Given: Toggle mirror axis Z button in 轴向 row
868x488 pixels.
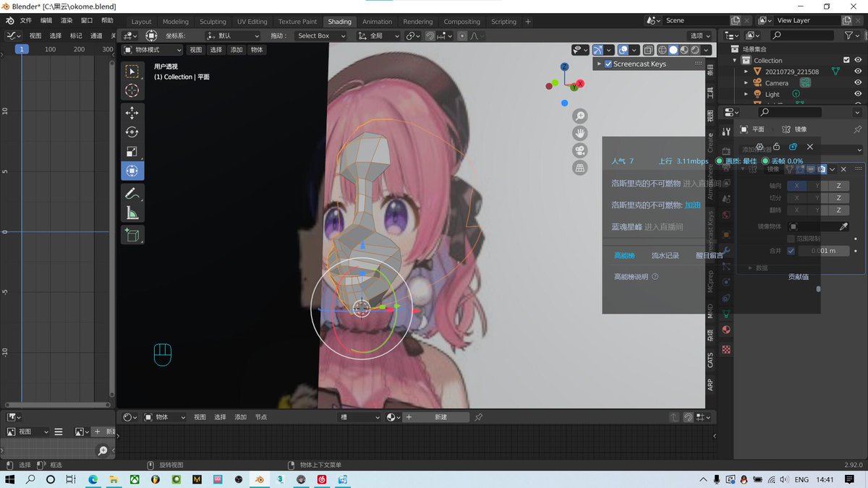Looking at the screenshot, I should coord(838,186).
